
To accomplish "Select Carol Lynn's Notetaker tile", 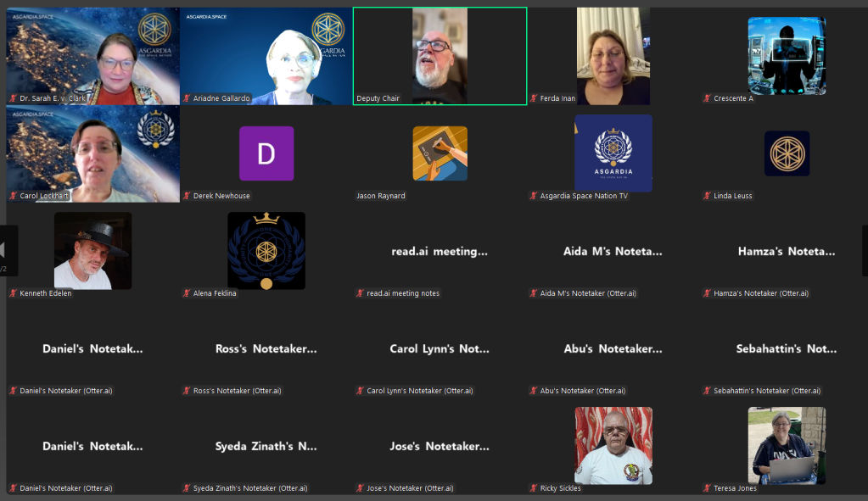I will tap(440, 349).
